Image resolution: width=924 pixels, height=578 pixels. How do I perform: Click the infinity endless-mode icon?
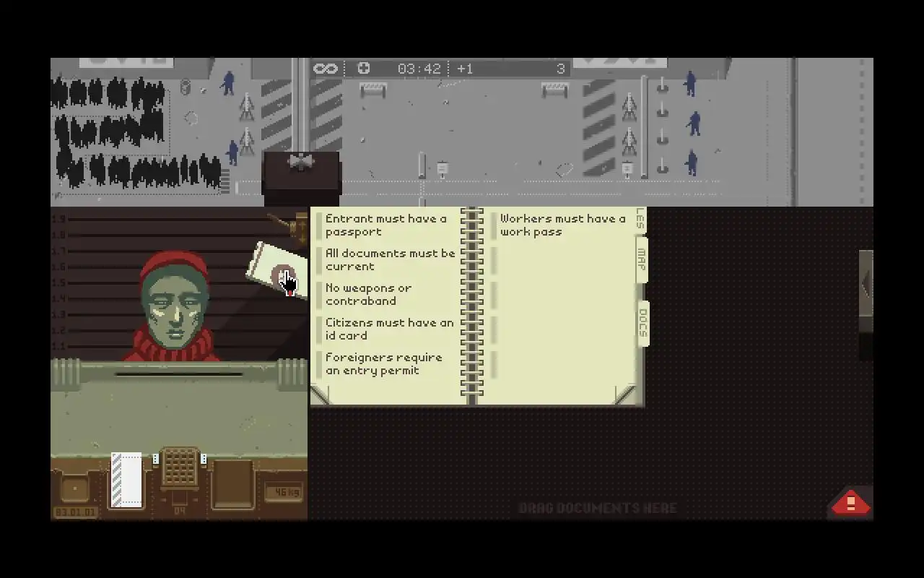tap(326, 69)
